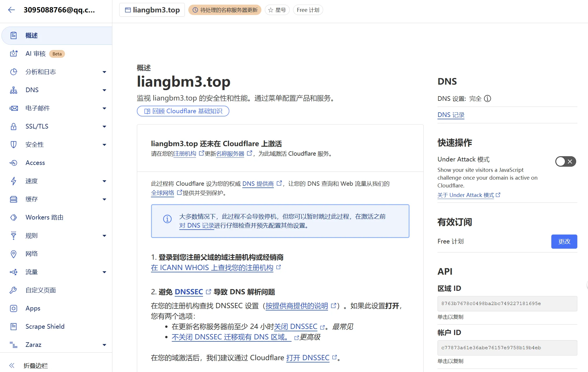Click the Access icon in the sidebar
Image resolution: width=588 pixels, height=372 pixels.
point(14,163)
